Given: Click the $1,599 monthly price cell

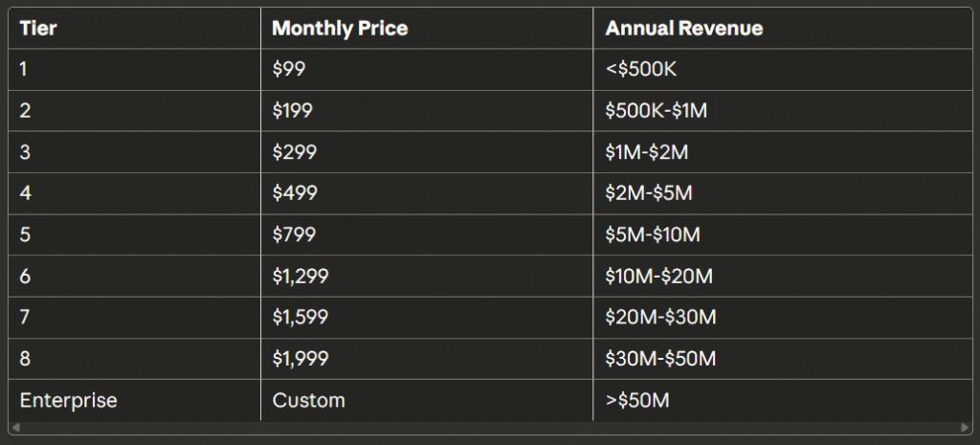Looking at the screenshot, I should [x=301, y=317].
